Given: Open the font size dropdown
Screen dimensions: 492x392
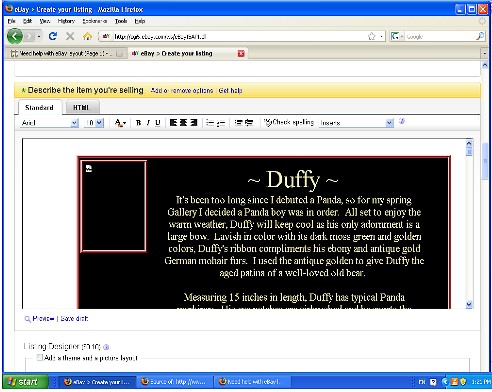Looking at the screenshot, I should 94,123.
